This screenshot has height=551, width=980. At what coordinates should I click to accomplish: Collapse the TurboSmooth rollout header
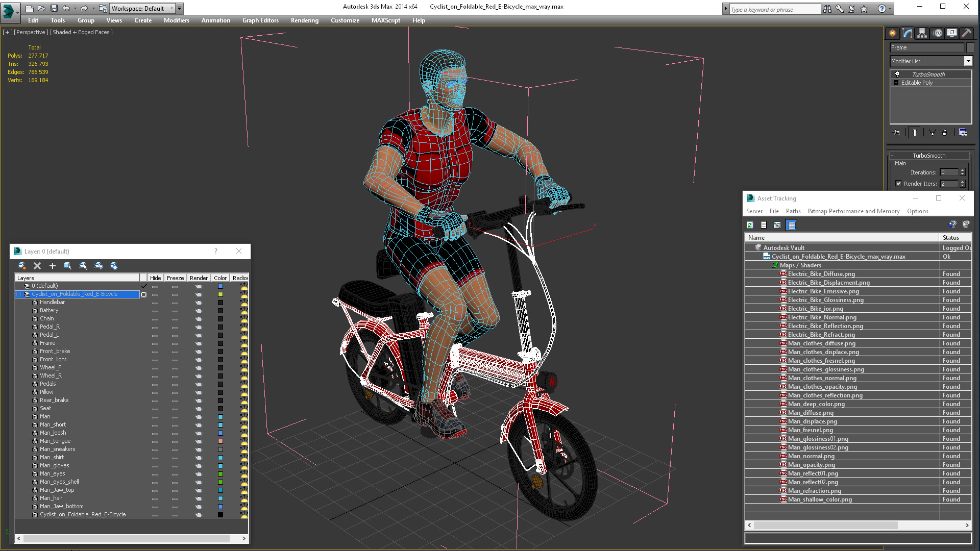click(928, 156)
